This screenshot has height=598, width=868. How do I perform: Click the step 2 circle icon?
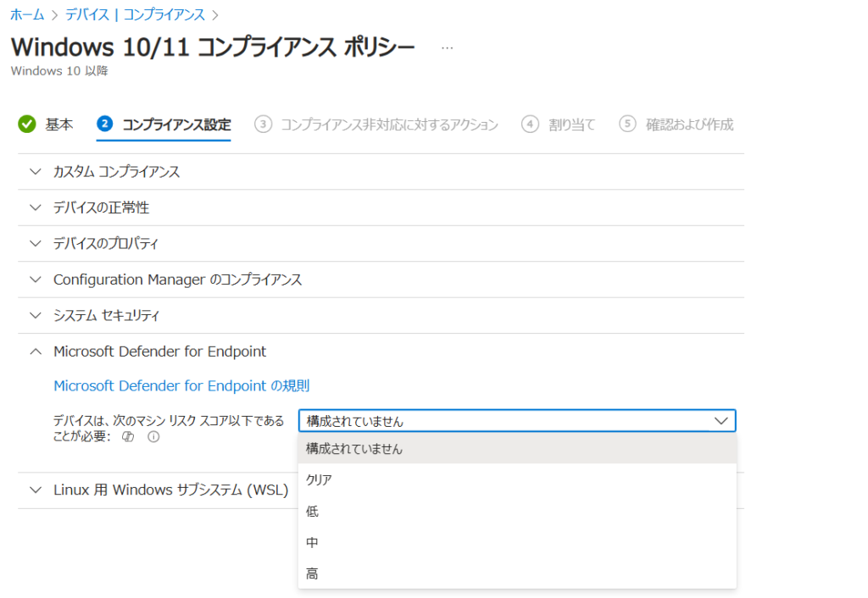coord(104,124)
